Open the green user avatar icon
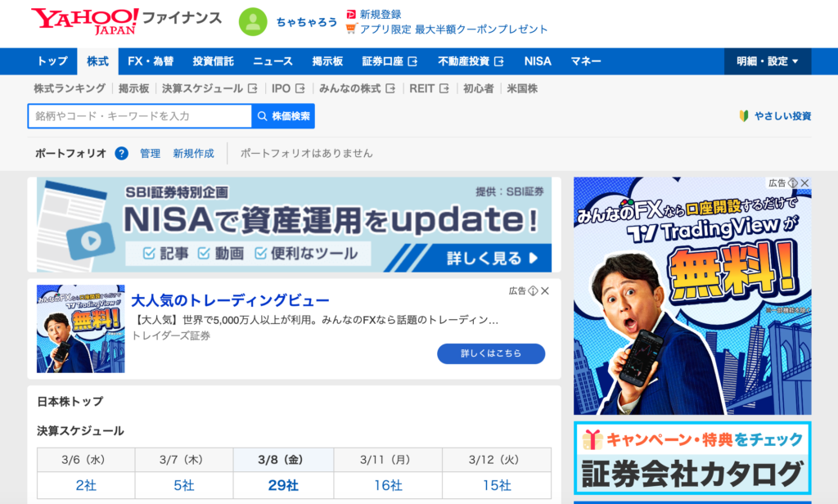 (253, 22)
